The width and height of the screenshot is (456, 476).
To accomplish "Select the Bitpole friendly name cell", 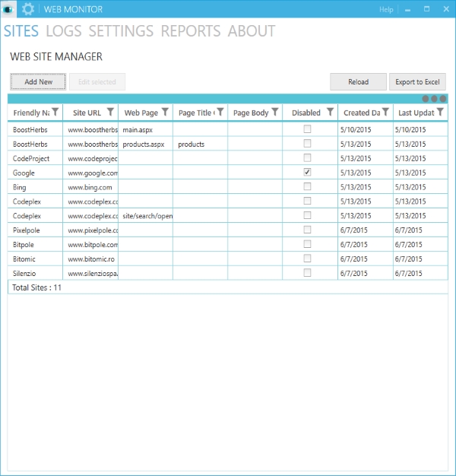I will click(35, 244).
